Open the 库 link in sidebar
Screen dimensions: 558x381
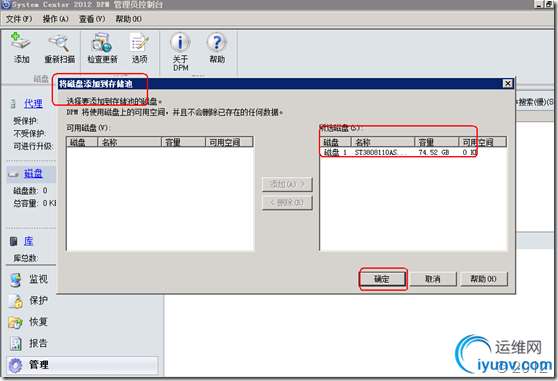[28, 241]
